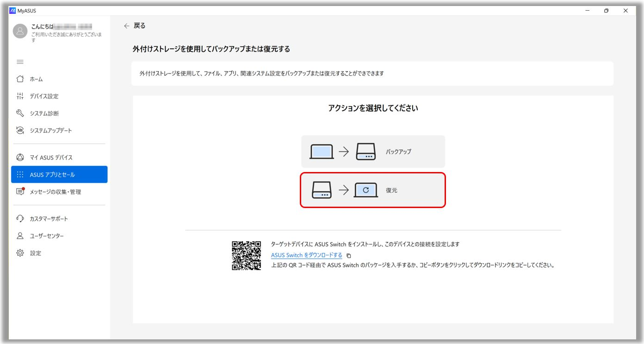The width and height of the screenshot is (644, 344).
Task: Click the MyASUS logo in title bar
Action: tap(12, 11)
